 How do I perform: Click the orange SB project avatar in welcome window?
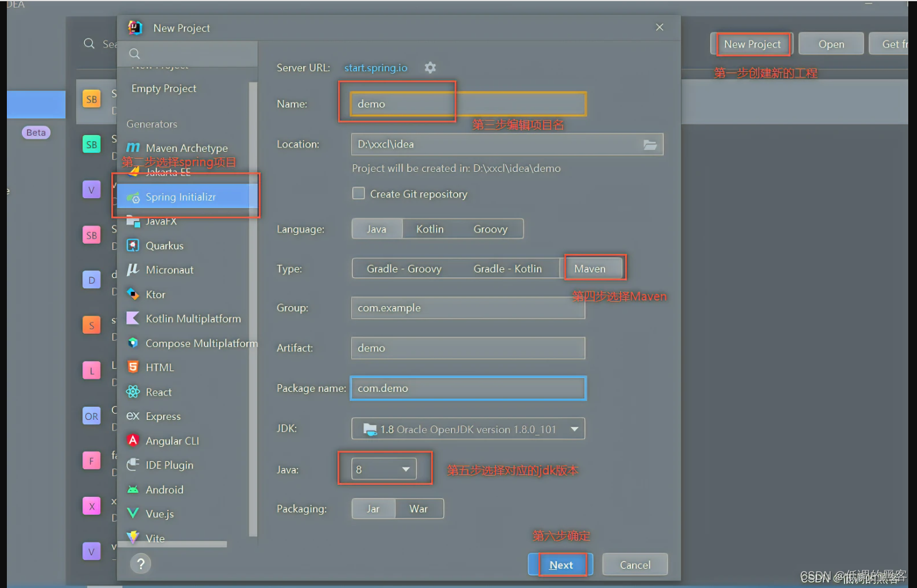92,99
